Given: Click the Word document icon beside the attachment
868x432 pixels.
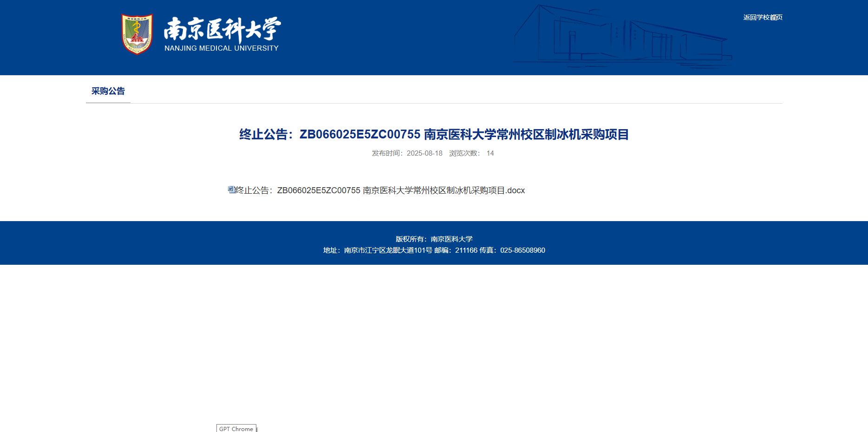Looking at the screenshot, I should (231, 189).
